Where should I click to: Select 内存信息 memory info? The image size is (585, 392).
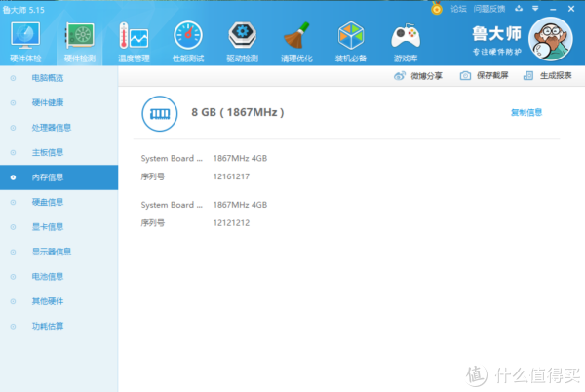[58, 177]
